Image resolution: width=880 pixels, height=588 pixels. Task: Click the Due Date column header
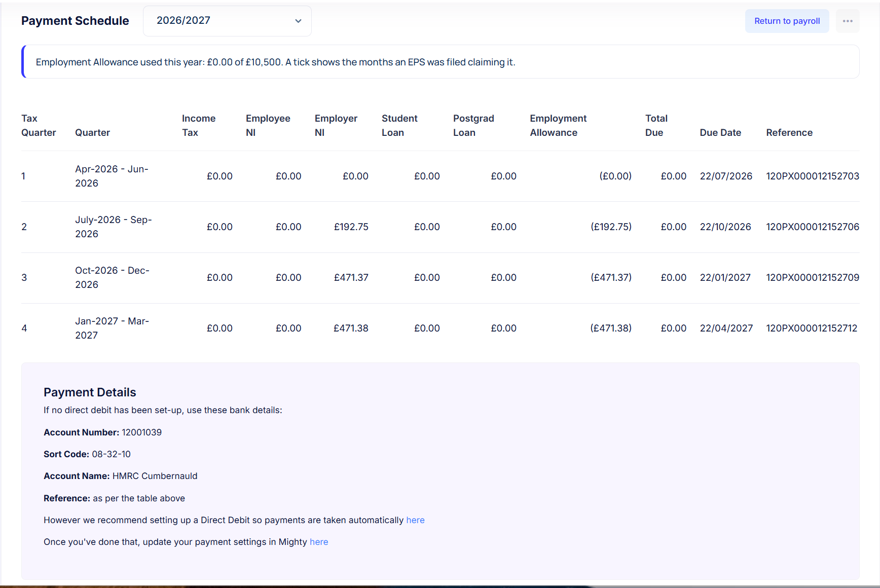(x=720, y=132)
